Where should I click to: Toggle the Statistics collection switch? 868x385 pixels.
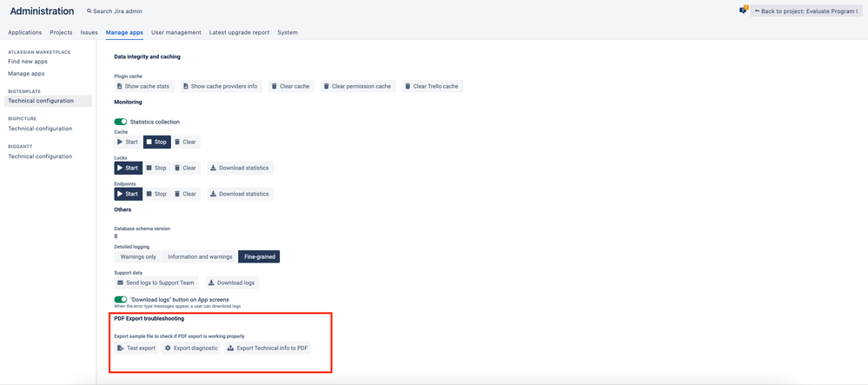click(121, 122)
